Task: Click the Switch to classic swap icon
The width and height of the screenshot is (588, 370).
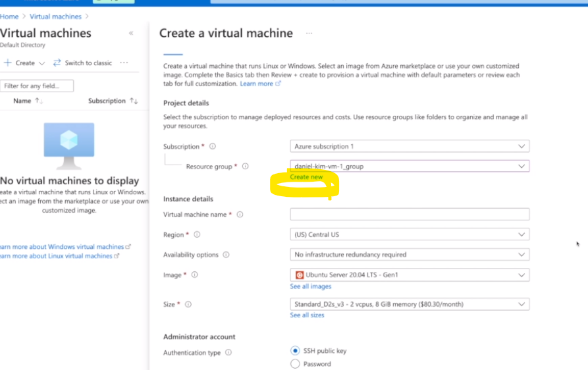Action: (x=57, y=63)
